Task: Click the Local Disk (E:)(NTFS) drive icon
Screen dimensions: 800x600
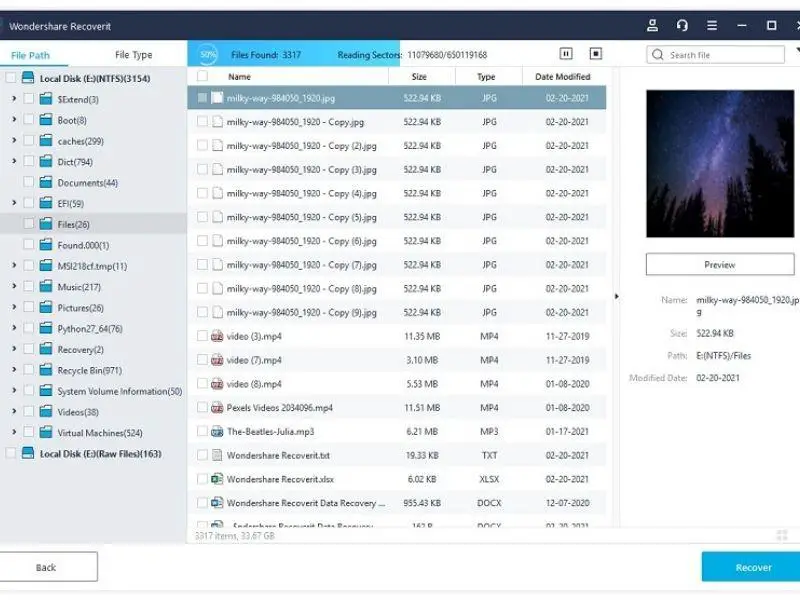Action: (28, 78)
